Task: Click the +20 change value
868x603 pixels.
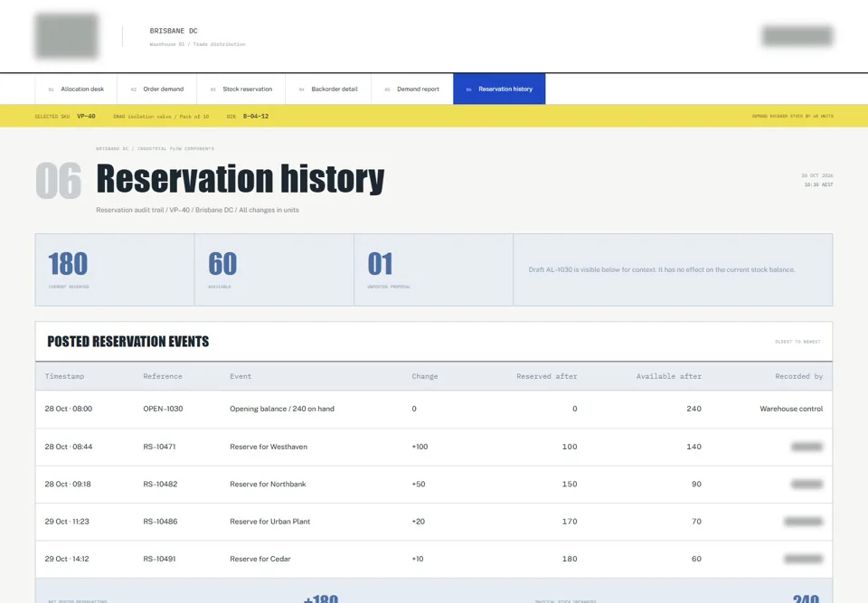Action: tap(419, 521)
